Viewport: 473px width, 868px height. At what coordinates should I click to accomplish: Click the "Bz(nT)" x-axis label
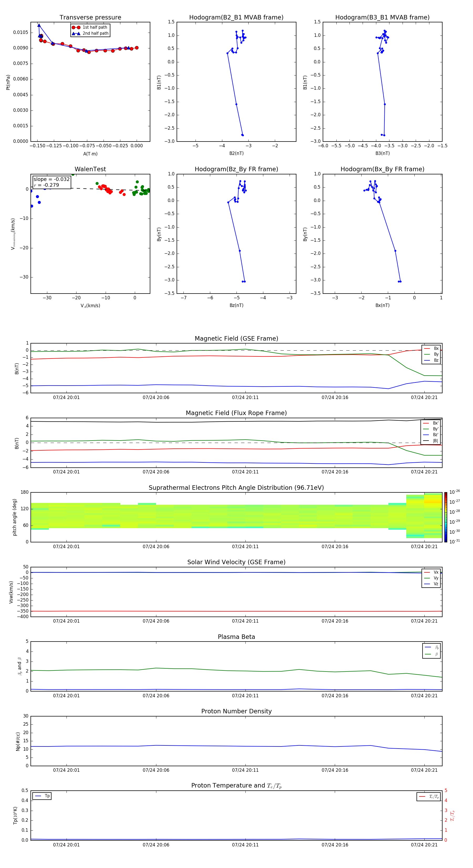coord(236,305)
